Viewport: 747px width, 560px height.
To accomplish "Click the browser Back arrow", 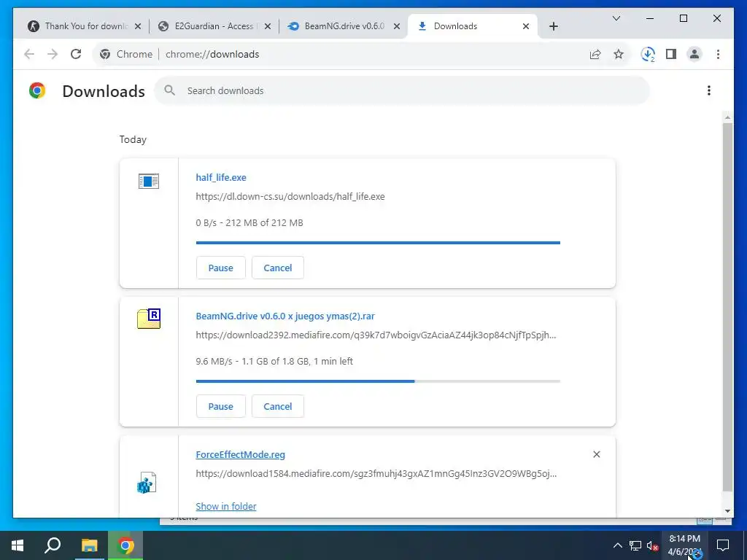I will (x=29, y=54).
